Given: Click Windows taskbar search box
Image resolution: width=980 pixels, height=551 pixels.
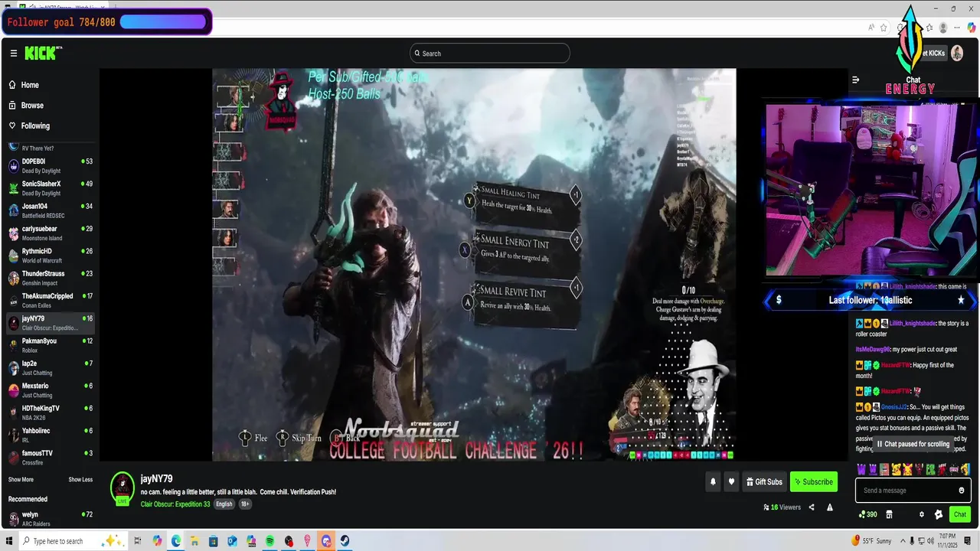Looking at the screenshot, I should point(73,541).
